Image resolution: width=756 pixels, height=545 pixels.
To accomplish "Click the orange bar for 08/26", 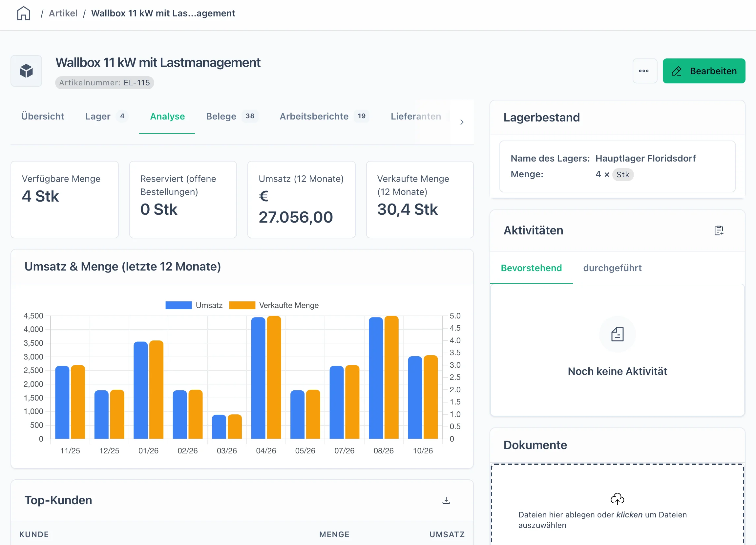I will pyautogui.click(x=391, y=377).
